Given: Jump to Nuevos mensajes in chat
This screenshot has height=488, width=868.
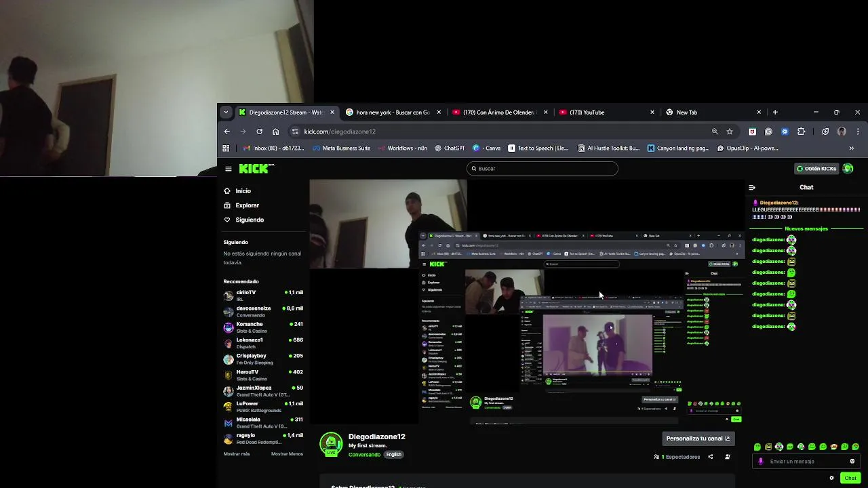Looking at the screenshot, I should pos(806,229).
